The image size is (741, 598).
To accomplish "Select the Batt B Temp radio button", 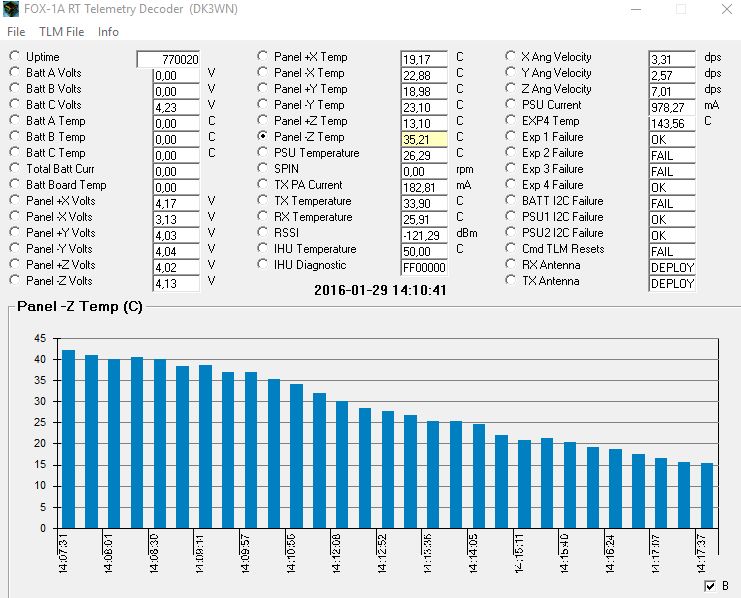I will click(x=15, y=137).
